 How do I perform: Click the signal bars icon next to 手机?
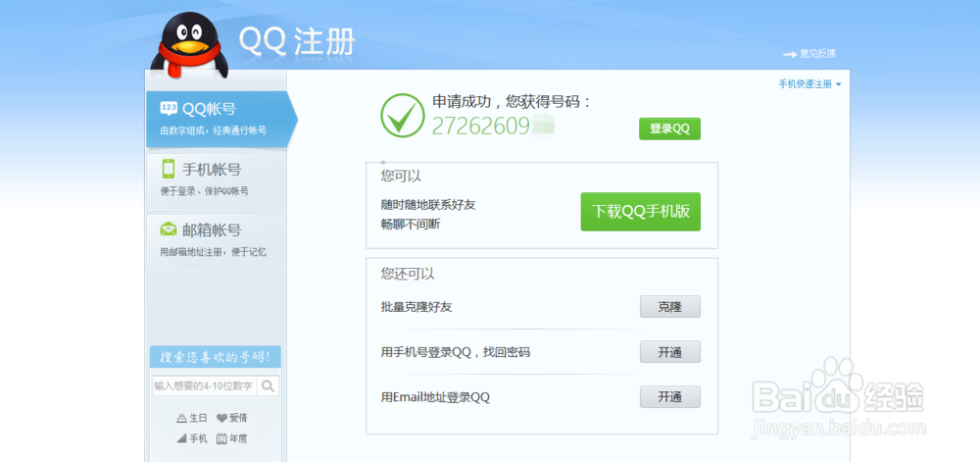click(x=182, y=438)
